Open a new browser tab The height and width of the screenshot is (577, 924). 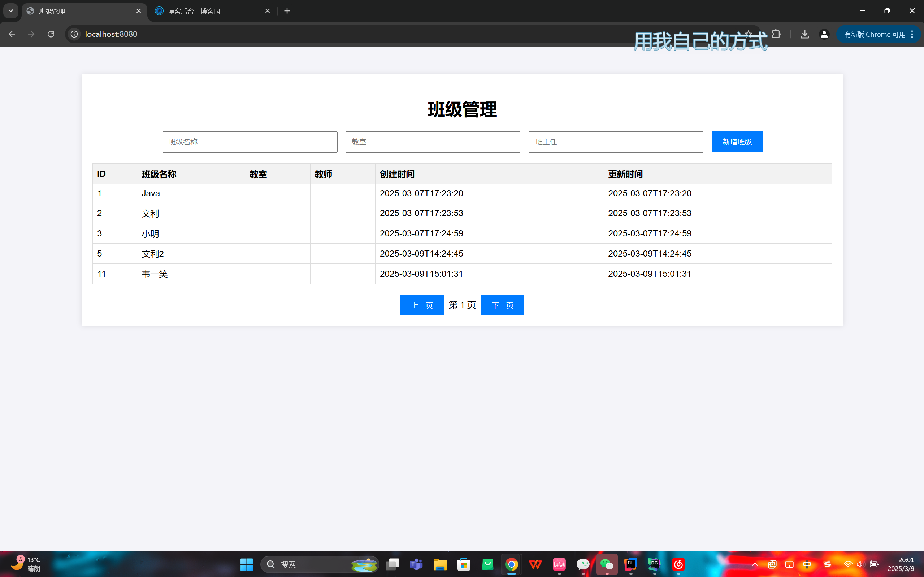point(287,11)
